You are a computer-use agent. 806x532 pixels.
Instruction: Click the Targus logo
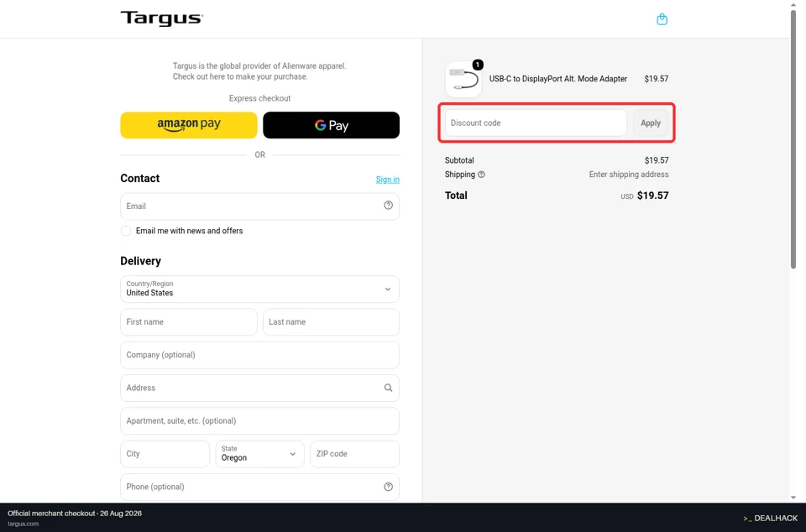coord(162,18)
